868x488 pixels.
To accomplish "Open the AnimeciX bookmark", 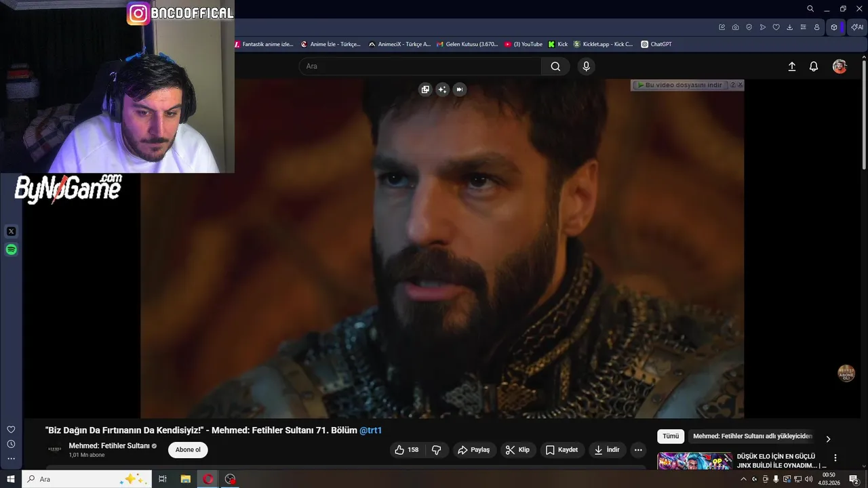I will pos(399,44).
